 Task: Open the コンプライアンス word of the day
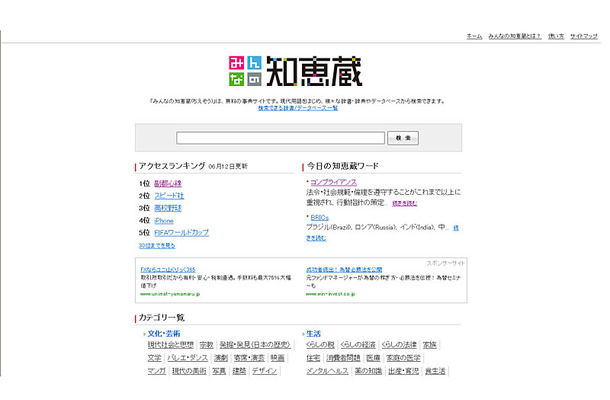pyautogui.click(x=333, y=182)
